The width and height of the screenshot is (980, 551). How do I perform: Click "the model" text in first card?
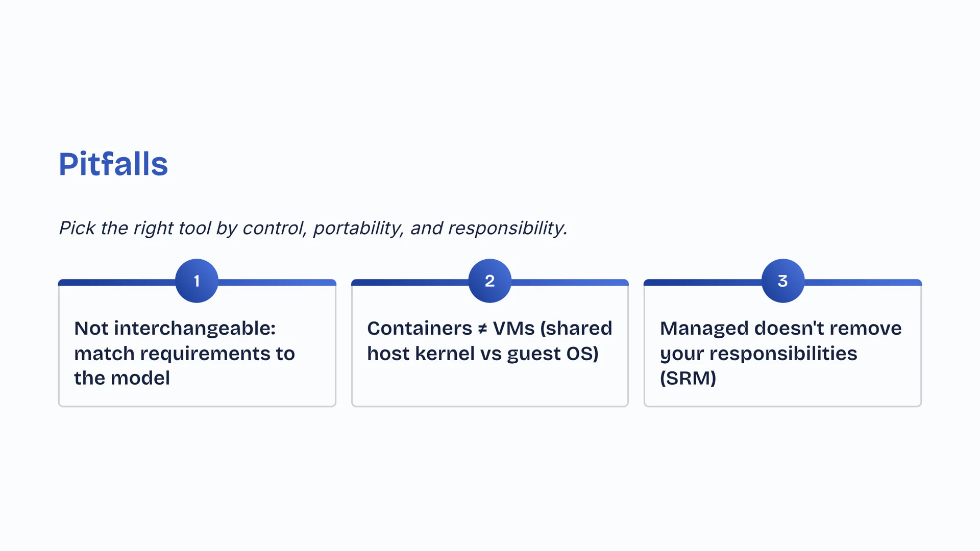(122, 378)
